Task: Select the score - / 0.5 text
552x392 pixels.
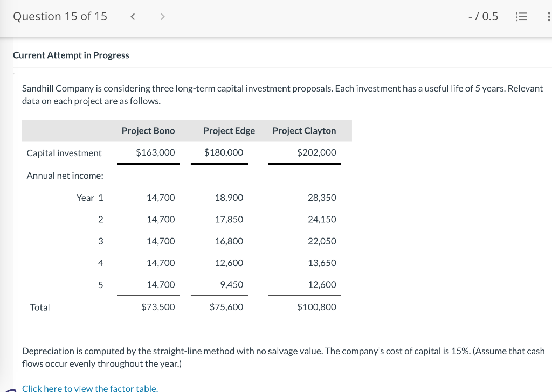Action: (x=483, y=17)
